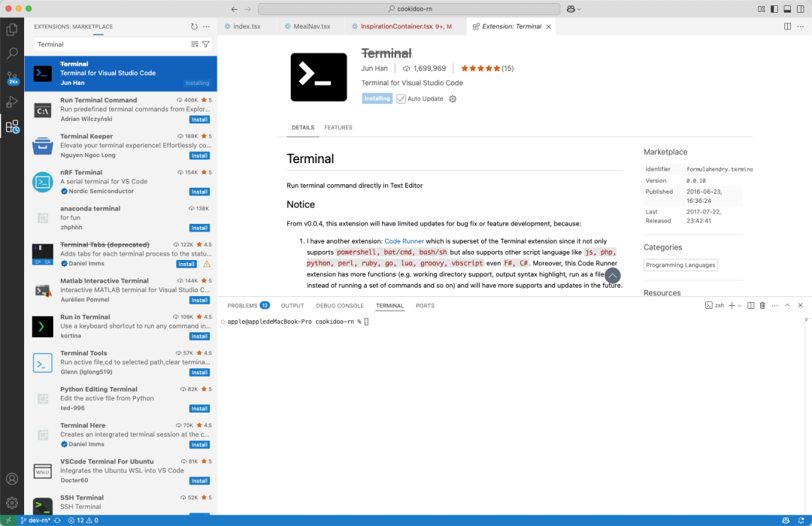Refresh the extensions marketplace list
812x526 pixels.
coord(194,26)
